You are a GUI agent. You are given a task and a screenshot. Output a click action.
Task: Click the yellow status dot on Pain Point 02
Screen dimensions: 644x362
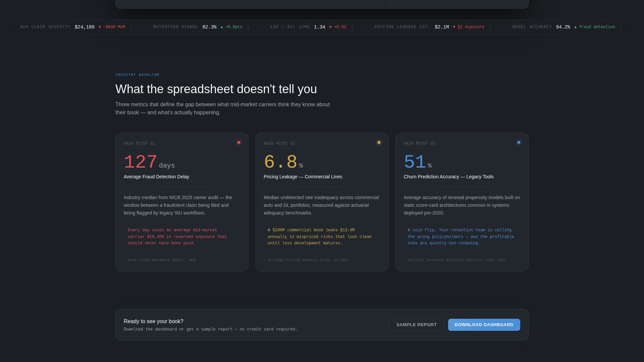point(379,142)
